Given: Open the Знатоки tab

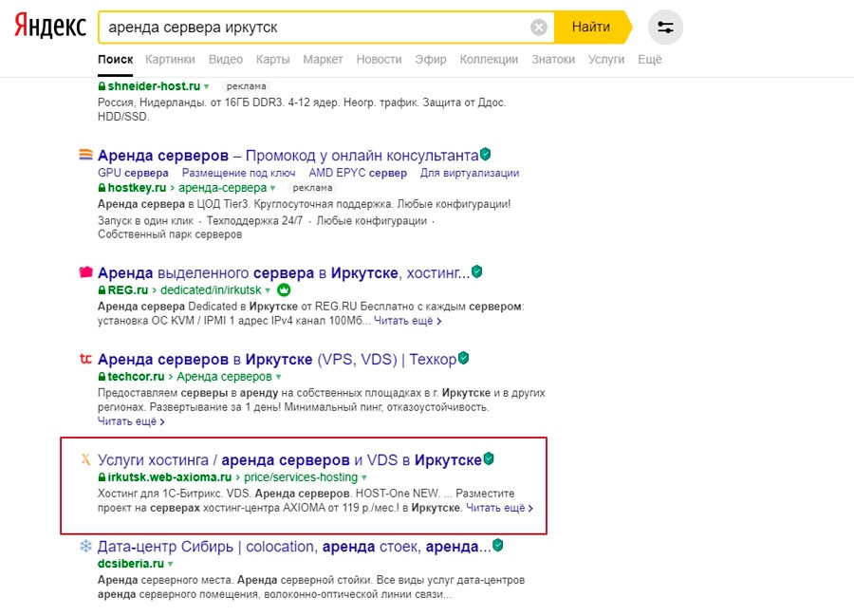Looking at the screenshot, I should (x=553, y=60).
